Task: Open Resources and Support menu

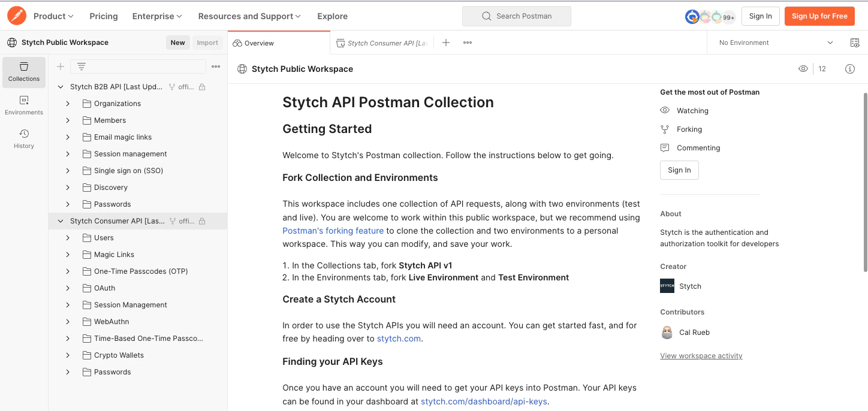Action: 249,16
